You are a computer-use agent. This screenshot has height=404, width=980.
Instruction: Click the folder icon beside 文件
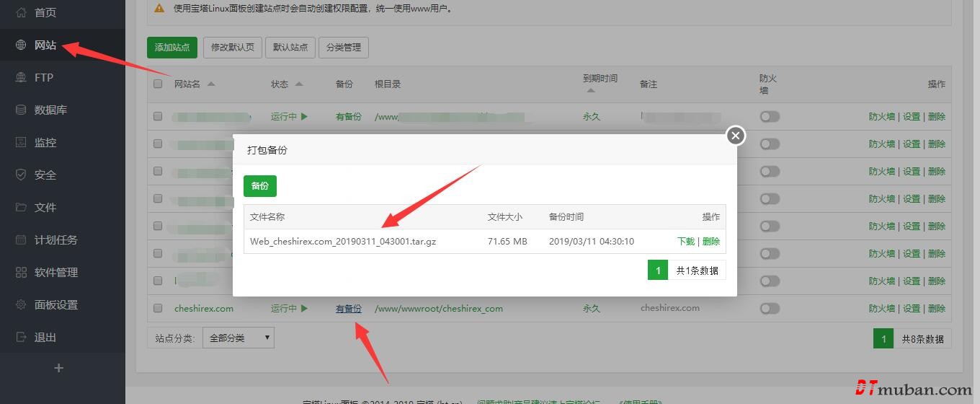(21, 207)
